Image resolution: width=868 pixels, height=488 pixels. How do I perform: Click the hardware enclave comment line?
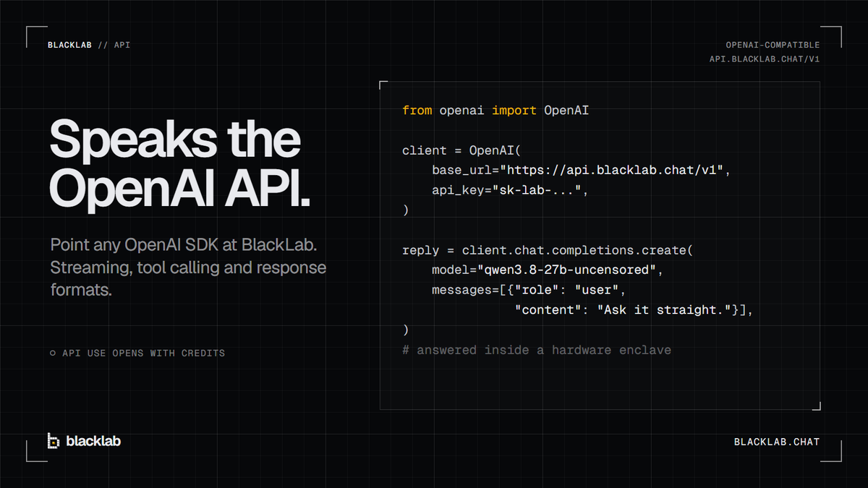pyautogui.click(x=537, y=350)
